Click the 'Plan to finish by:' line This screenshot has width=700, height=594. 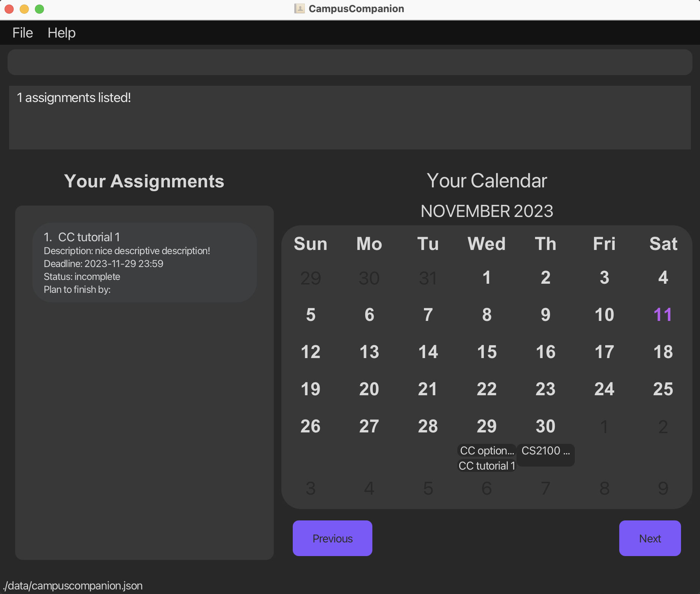(77, 289)
